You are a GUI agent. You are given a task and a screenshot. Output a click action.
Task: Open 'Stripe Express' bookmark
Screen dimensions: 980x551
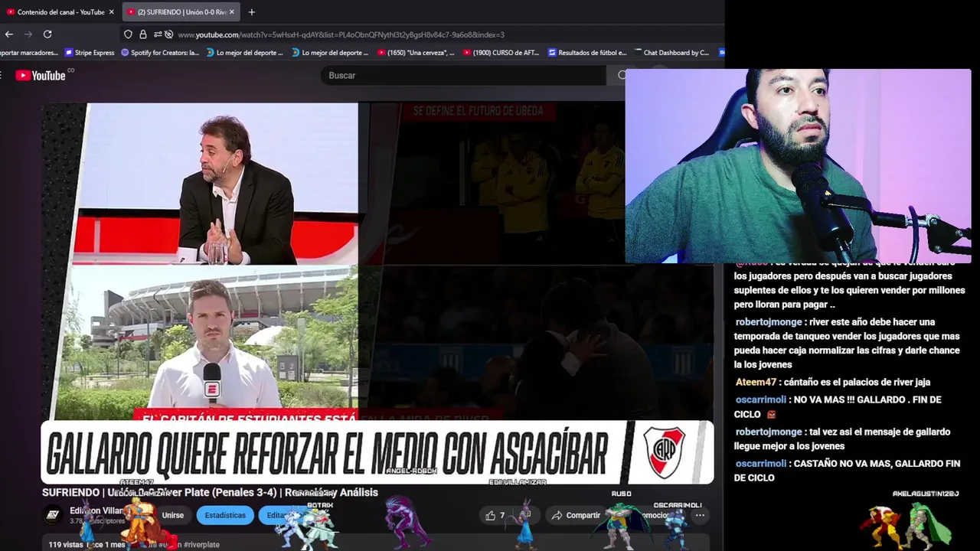pyautogui.click(x=90, y=53)
